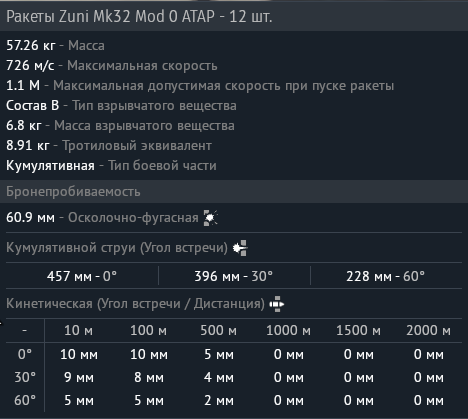The image size is (468, 419).
Task: Click 'Тип боевой части' label
Action: point(162,166)
